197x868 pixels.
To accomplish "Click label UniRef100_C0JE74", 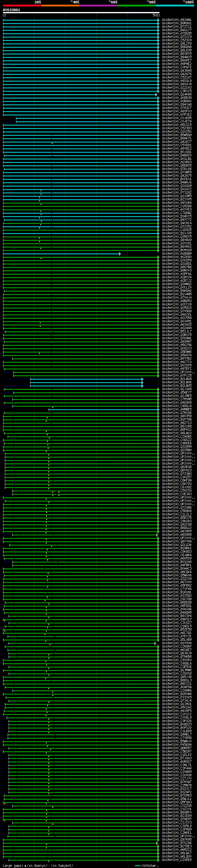I will click(x=176, y=121).
